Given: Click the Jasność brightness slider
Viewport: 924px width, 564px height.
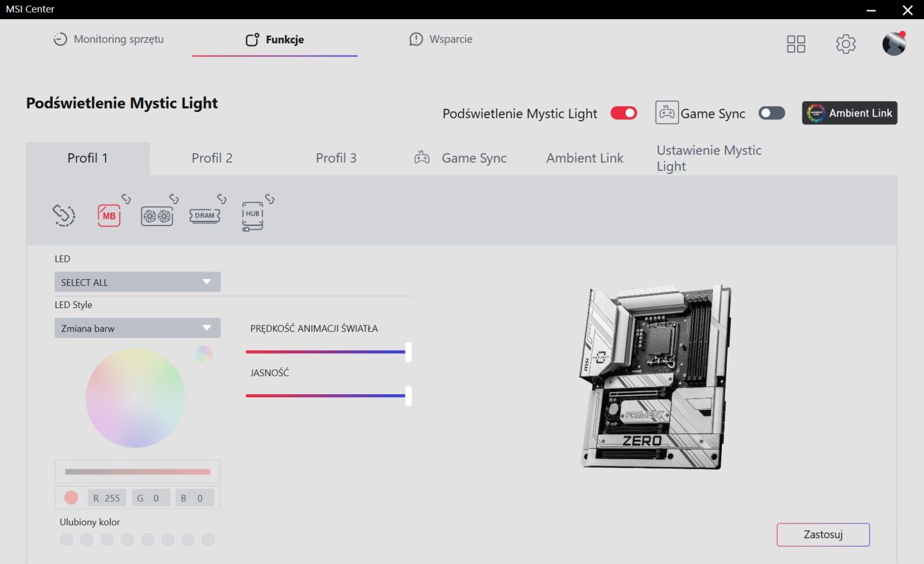Looking at the screenshot, I should tap(327, 396).
